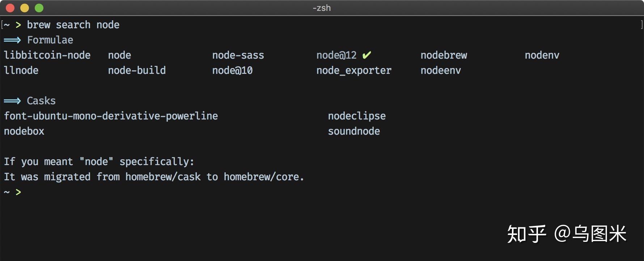Click the soundnode cask name
Image resolution: width=644 pixels, height=261 pixels.
point(353,131)
